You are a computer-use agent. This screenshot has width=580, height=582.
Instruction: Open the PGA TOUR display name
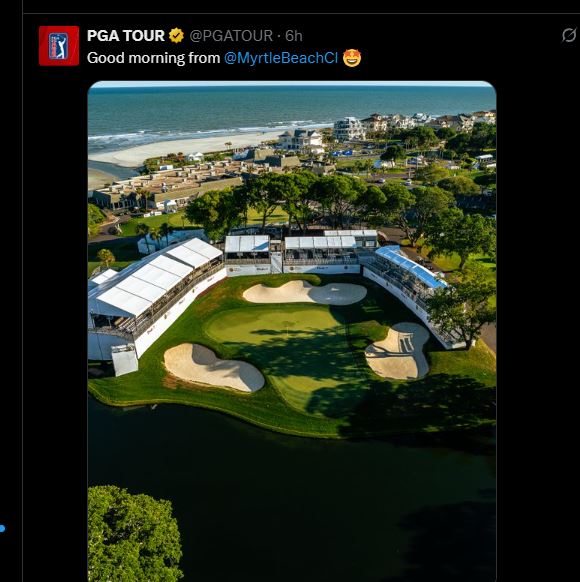tap(126, 36)
